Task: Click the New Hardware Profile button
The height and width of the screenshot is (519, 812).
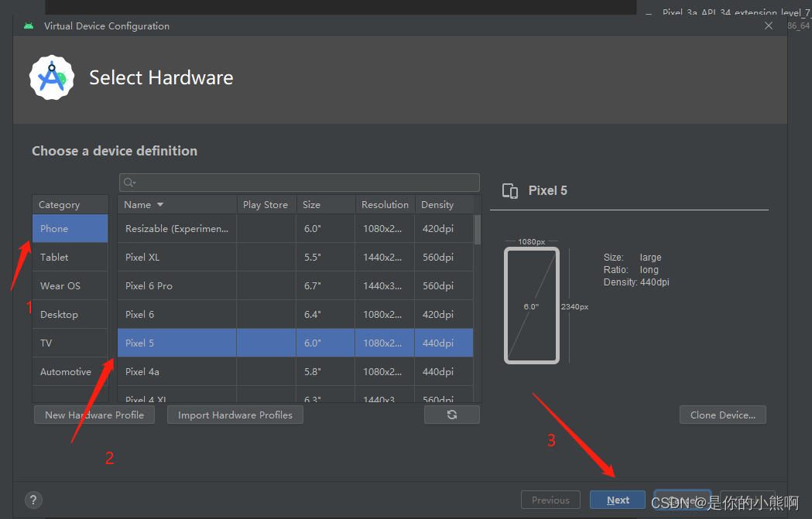Action: click(x=94, y=415)
